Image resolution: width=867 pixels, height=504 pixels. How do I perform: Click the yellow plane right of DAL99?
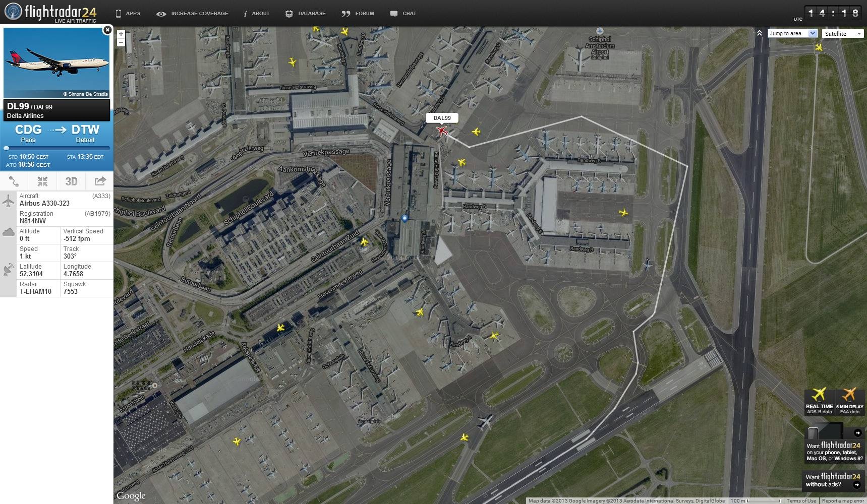point(476,132)
